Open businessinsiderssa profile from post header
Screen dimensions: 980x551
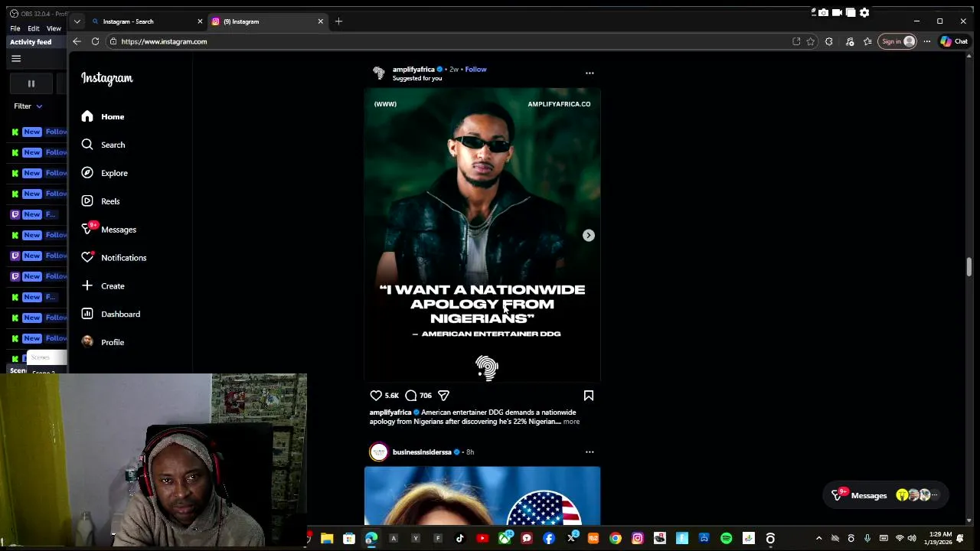[422, 452]
